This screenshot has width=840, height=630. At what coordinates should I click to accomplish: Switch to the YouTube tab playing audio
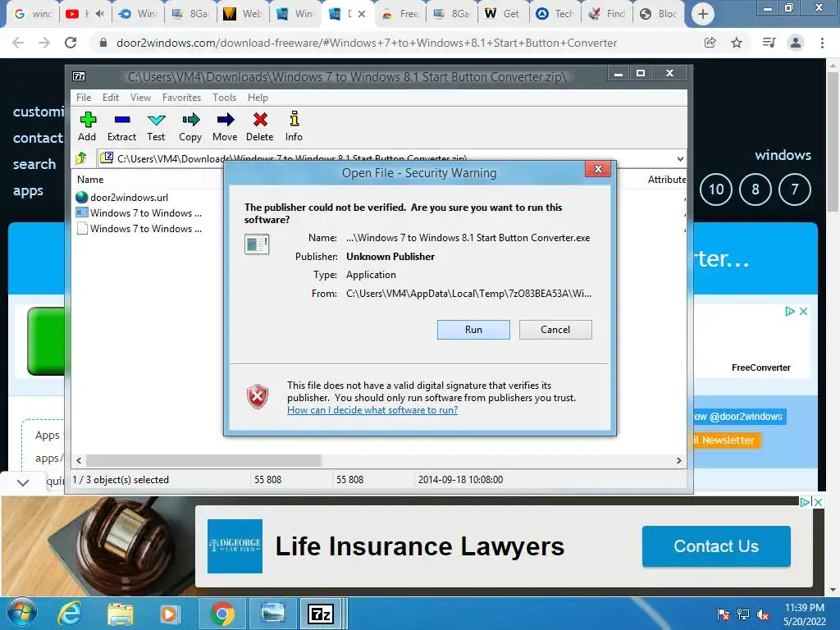tap(84, 14)
